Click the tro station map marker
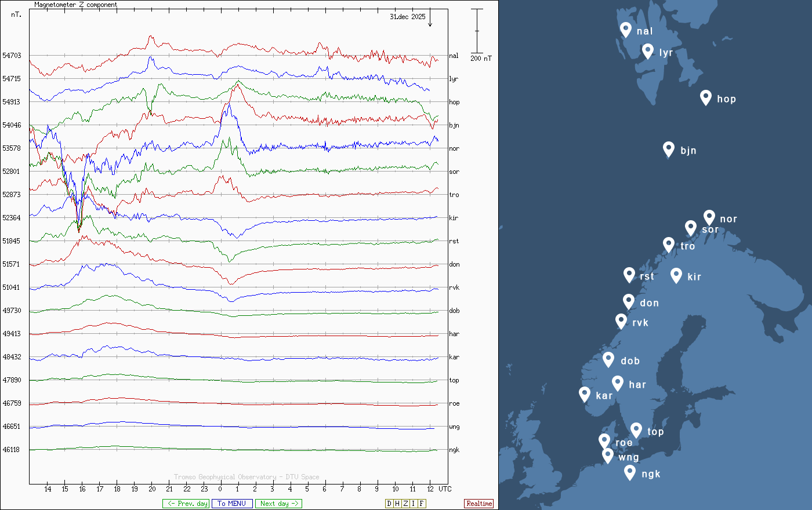Screen dimensions: 812x510 coord(669,245)
